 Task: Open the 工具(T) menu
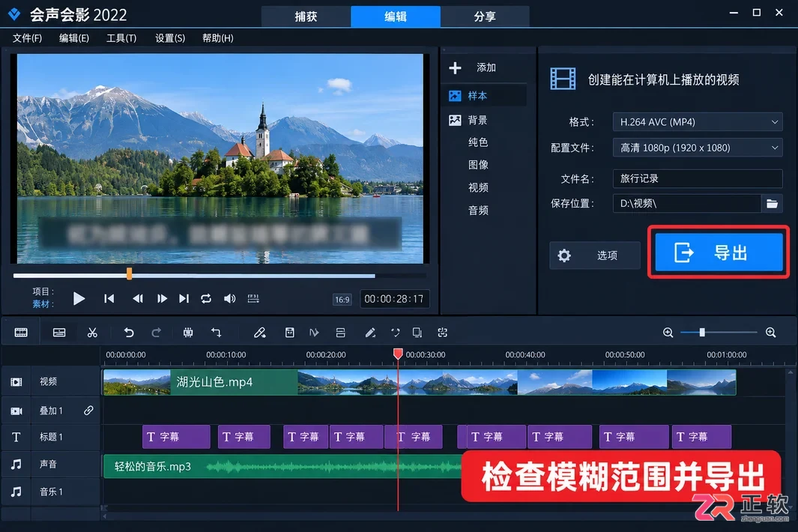click(121, 38)
